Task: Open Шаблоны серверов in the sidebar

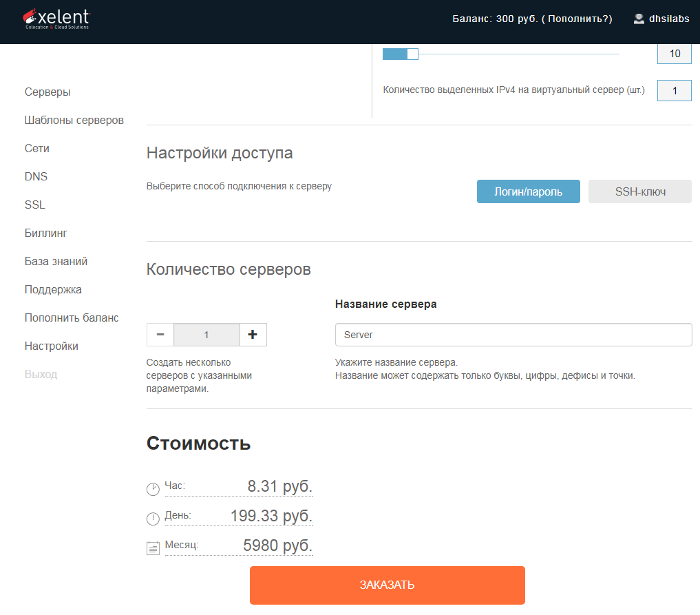Action: (x=74, y=120)
